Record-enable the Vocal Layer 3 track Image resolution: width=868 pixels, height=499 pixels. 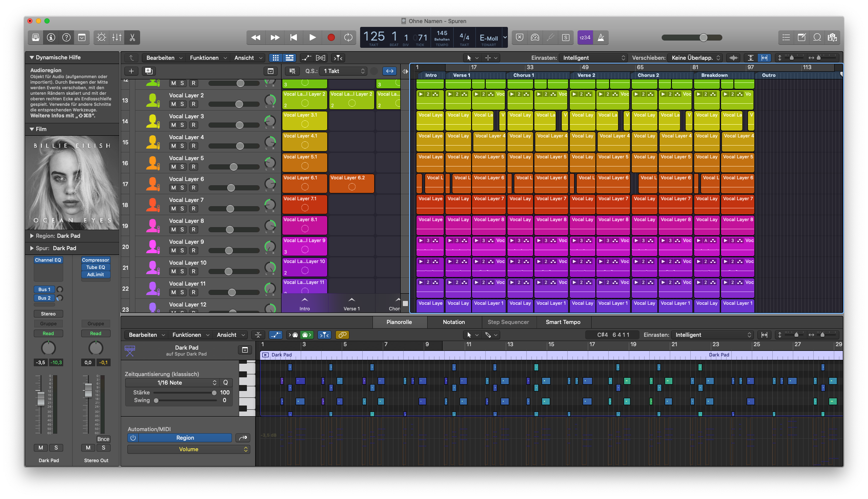pyautogui.click(x=194, y=125)
